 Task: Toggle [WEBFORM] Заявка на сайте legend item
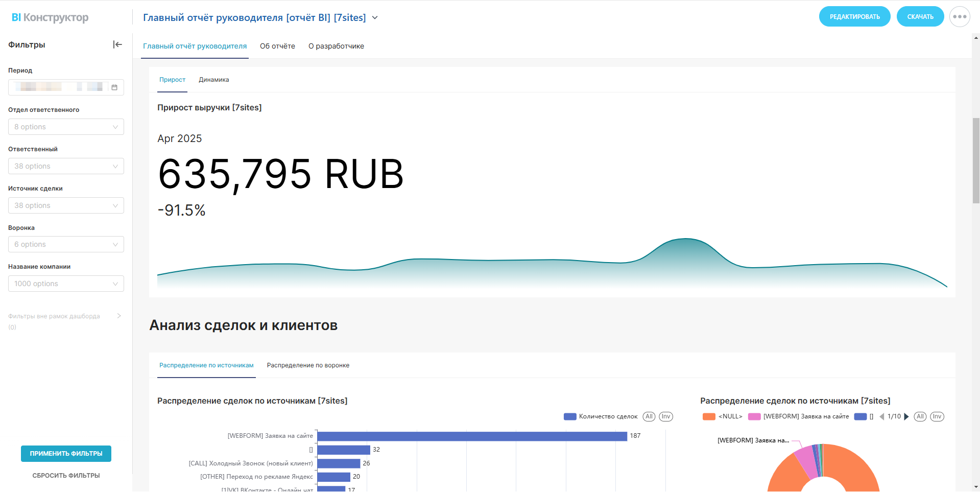(x=799, y=416)
